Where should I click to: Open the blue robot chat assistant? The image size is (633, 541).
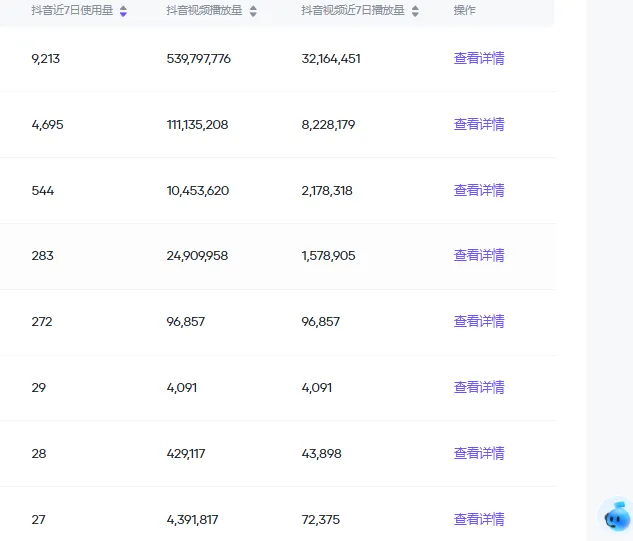point(616,517)
